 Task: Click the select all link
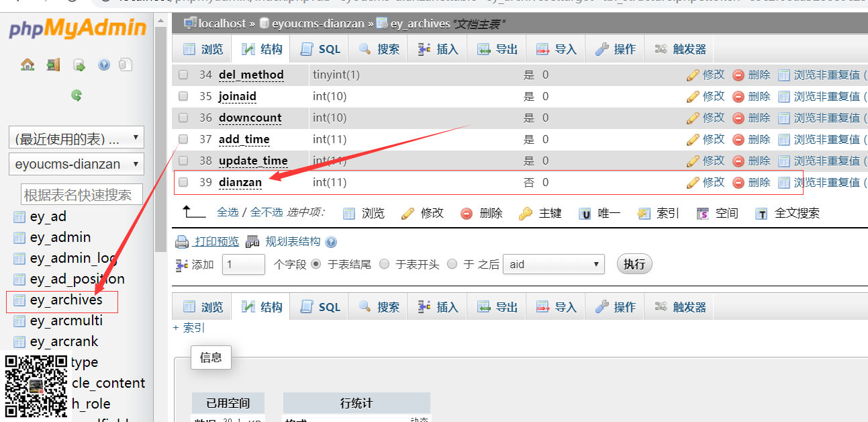pyautogui.click(x=228, y=212)
